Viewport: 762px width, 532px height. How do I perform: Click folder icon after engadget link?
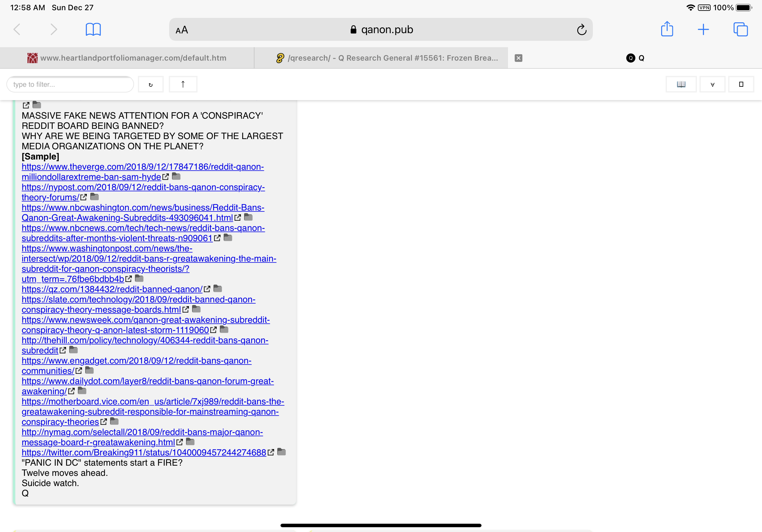tap(90, 371)
